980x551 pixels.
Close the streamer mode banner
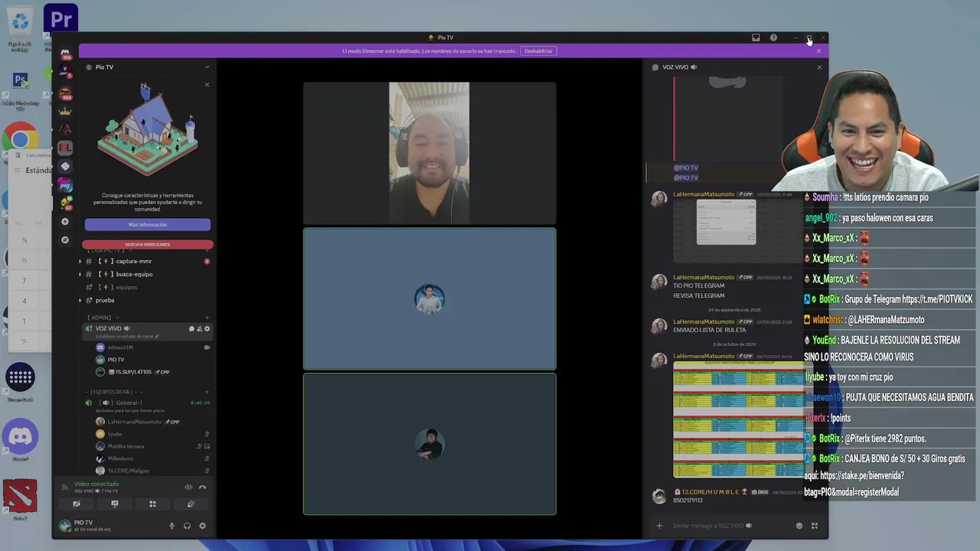tap(818, 51)
